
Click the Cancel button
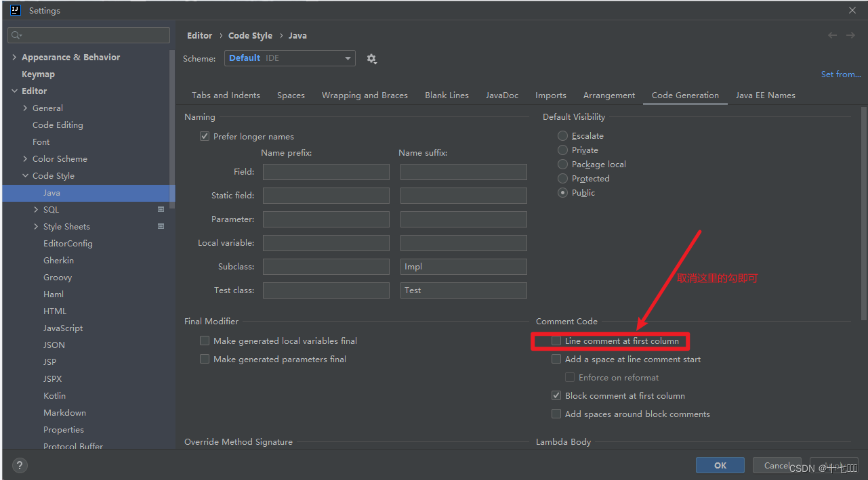pyautogui.click(x=777, y=465)
